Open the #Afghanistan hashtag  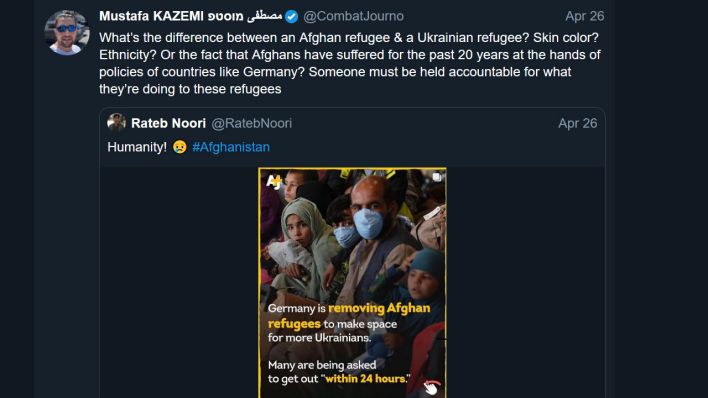(x=231, y=147)
